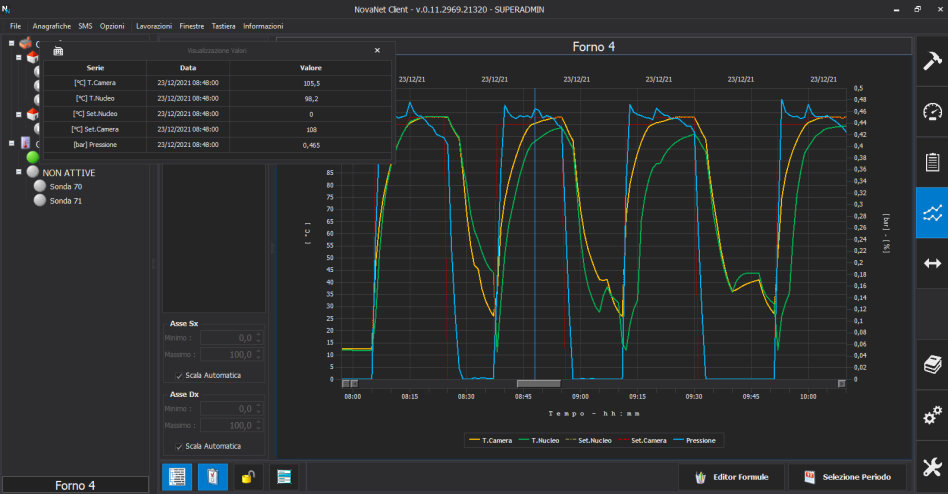Open the gears settings icon
Viewport: 948px width, 494px height.
point(931,415)
